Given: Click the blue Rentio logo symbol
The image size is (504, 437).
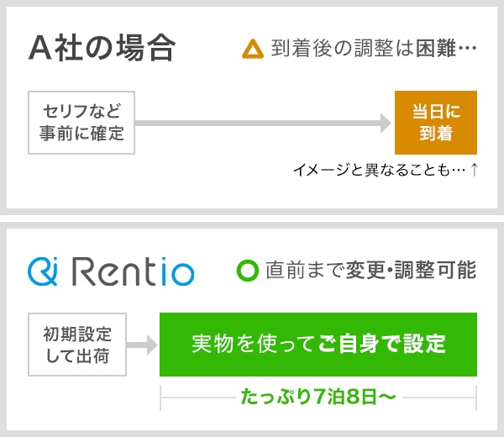Looking at the screenshot, I should (42, 271).
